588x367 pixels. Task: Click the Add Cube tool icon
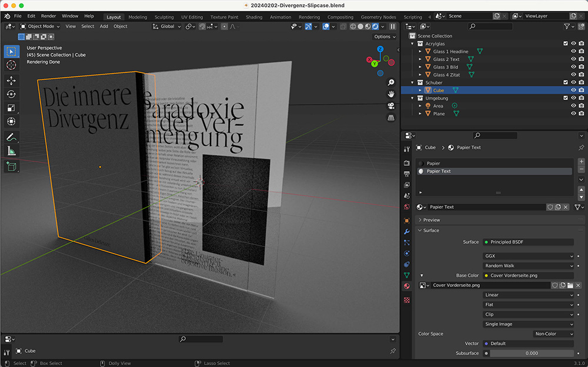pyautogui.click(x=11, y=167)
